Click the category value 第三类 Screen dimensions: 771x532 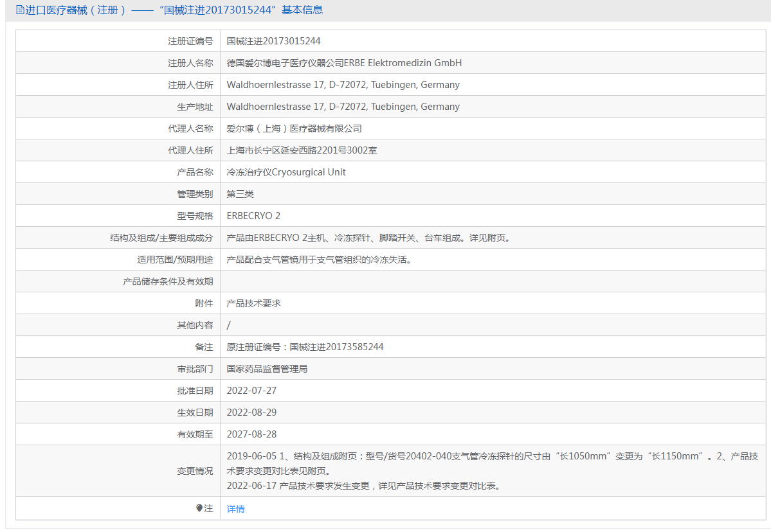[x=240, y=194]
